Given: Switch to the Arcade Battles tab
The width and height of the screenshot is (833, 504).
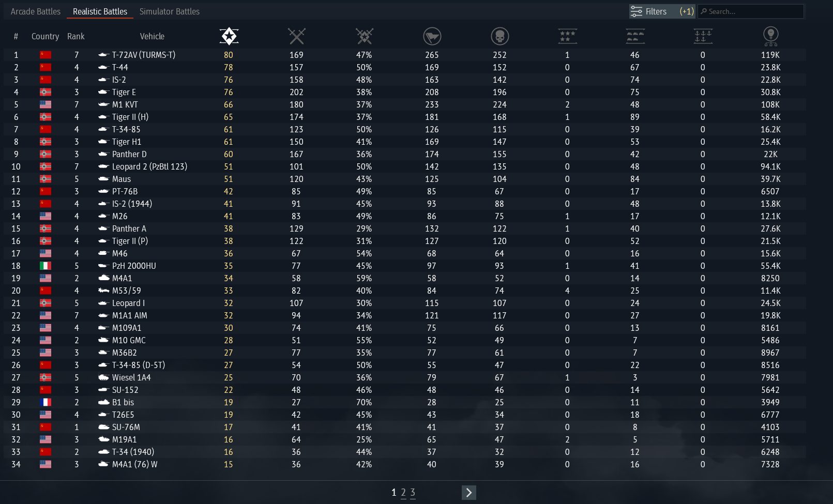Looking at the screenshot, I should [36, 11].
